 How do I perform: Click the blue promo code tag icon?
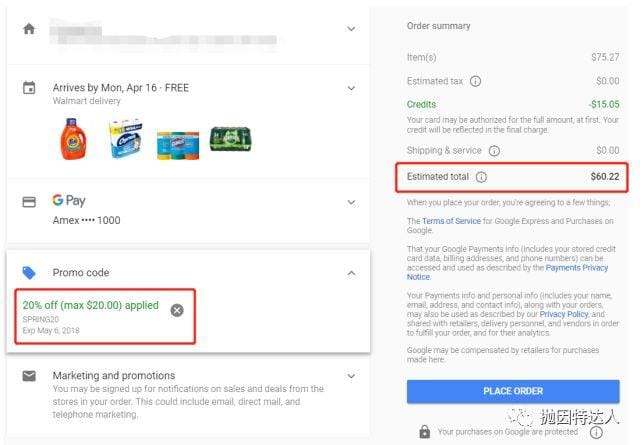tap(29, 272)
